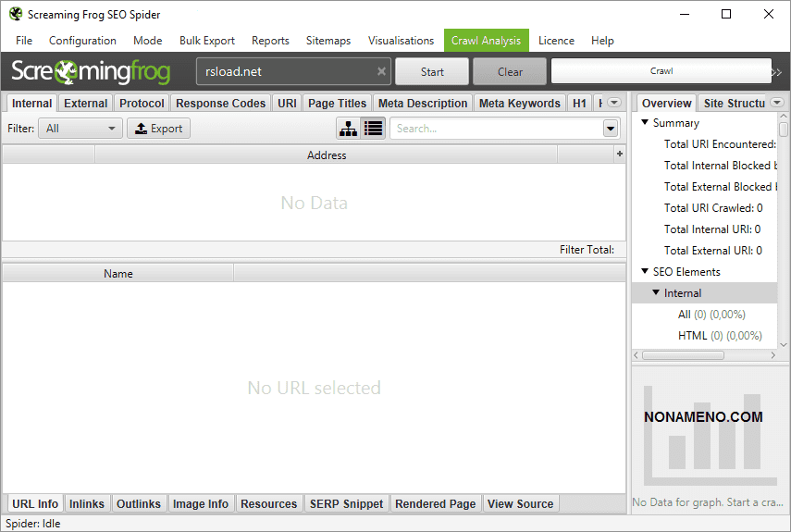Clear the URL field with X icon
This screenshot has width=791, height=532.
[x=381, y=71]
